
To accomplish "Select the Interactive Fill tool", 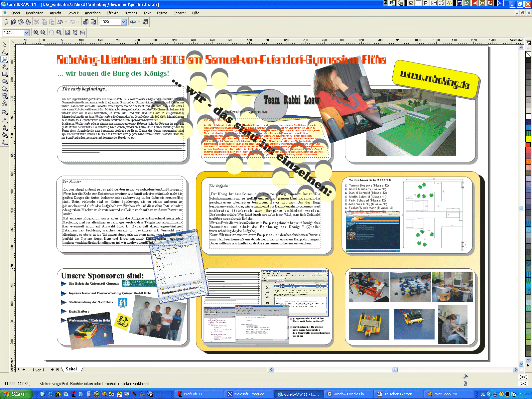I will 4,142.
